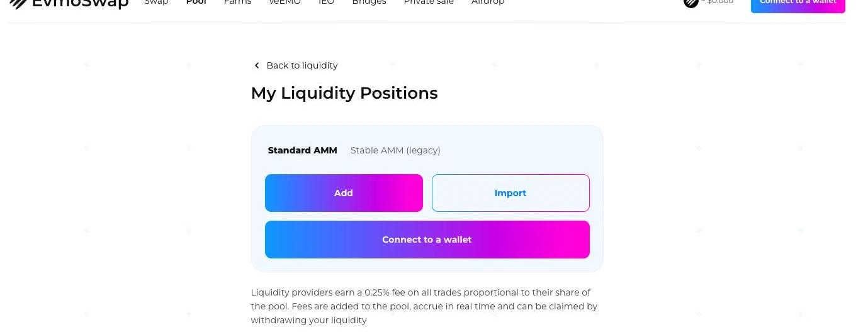Click the Import pool button
The image size is (868, 332).
point(510,193)
